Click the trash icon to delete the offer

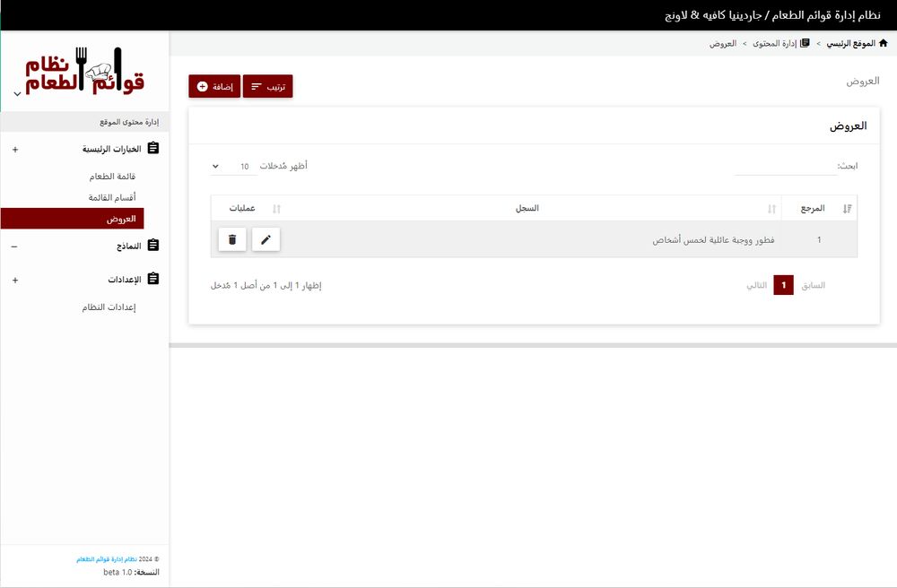(231, 239)
